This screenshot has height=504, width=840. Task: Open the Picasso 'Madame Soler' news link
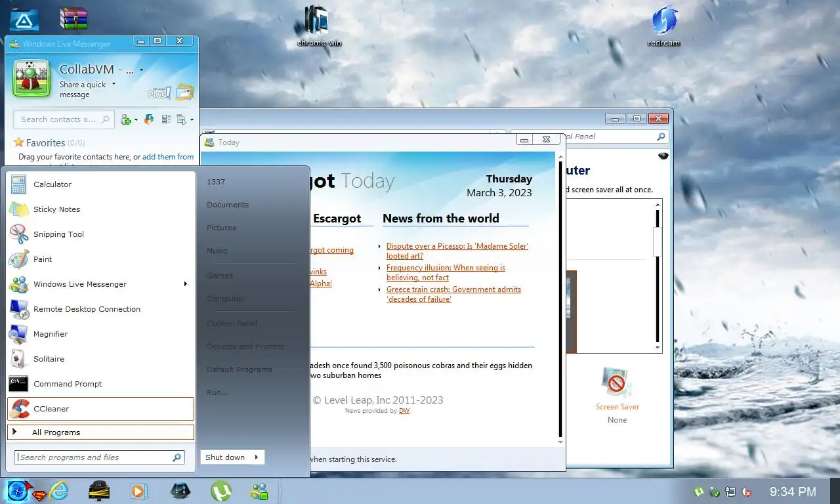click(457, 251)
